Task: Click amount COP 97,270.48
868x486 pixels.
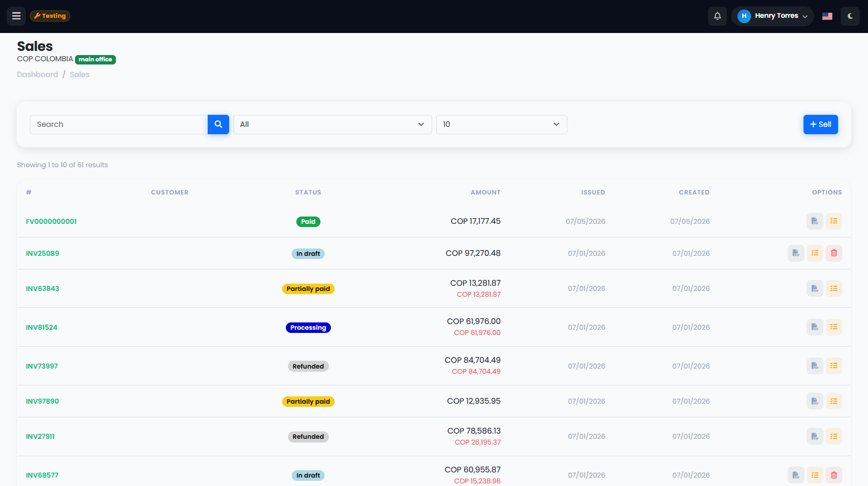Action: (473, 253)
